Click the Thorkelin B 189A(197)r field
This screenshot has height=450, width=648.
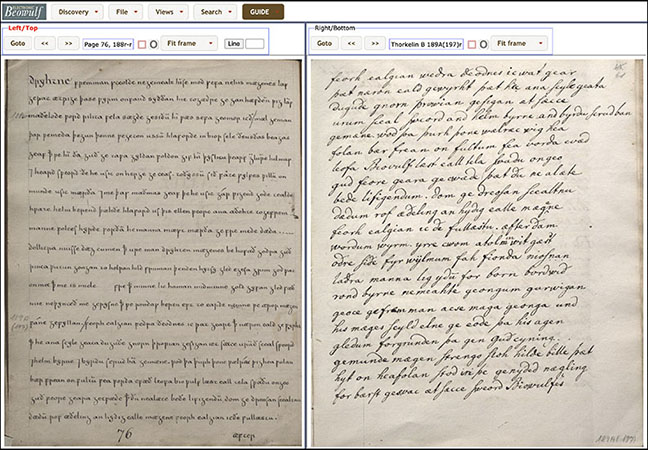[426, 44]
